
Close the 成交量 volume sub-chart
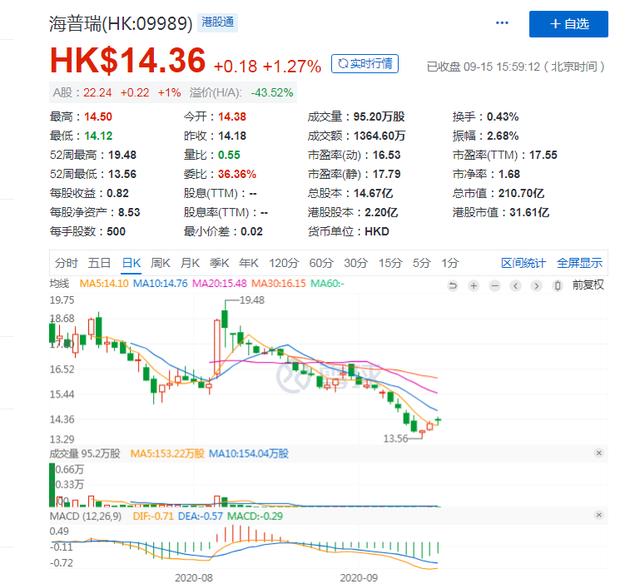(599, 453)
